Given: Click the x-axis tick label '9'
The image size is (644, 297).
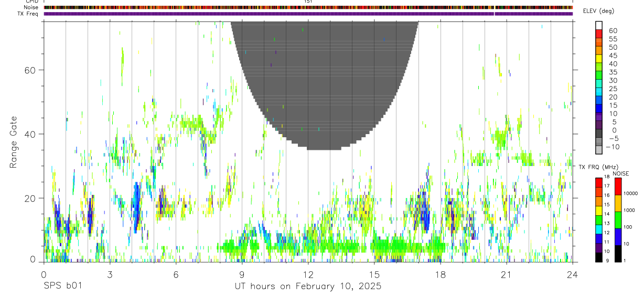Looking at the screenshot, I should click(242, 274).
